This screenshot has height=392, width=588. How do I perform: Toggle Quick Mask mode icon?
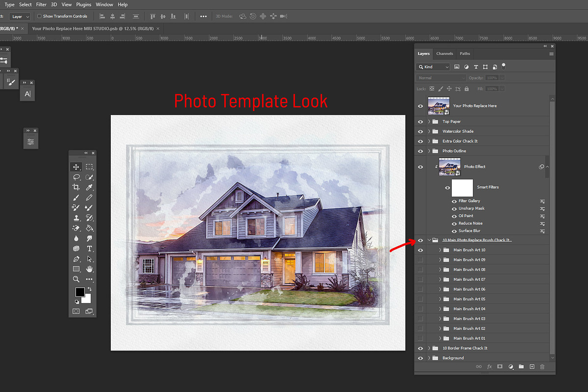click(76, 311)
